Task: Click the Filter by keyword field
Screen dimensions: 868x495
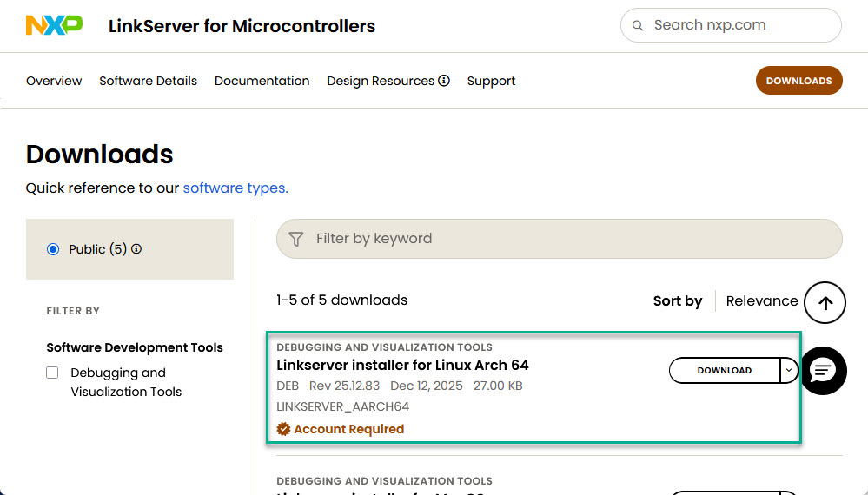Action: pos(565,239)
